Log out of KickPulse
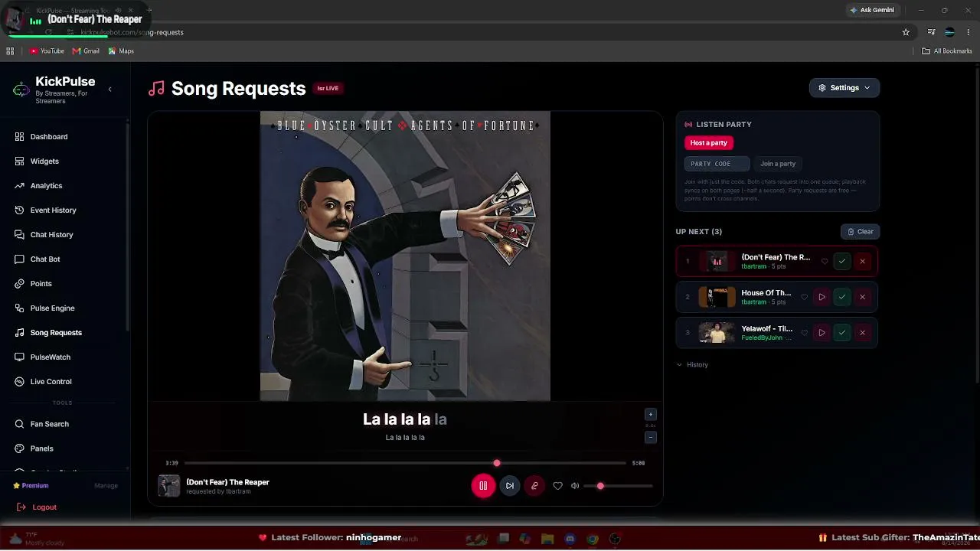980x551 pixels. click(37, 507)
